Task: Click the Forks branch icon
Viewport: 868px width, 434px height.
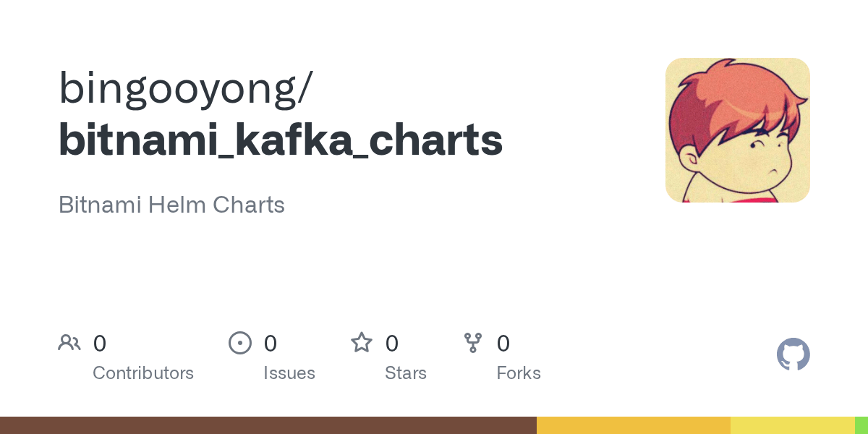Action: (473, 343)
